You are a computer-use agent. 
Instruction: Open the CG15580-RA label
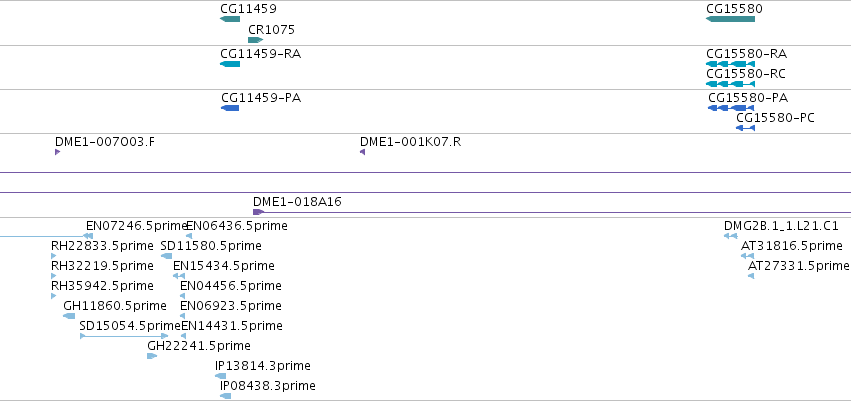[x=746, y=54]
